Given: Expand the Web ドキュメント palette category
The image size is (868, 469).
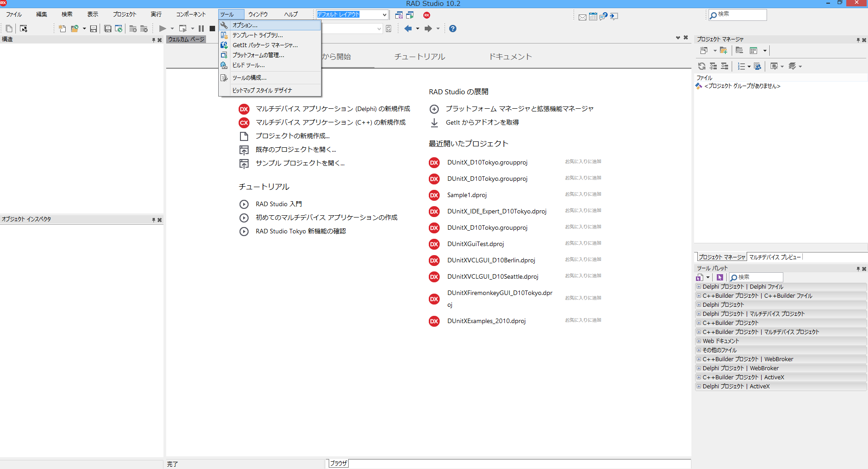Looking at the screenshot, I should click(x=699, y=341).
